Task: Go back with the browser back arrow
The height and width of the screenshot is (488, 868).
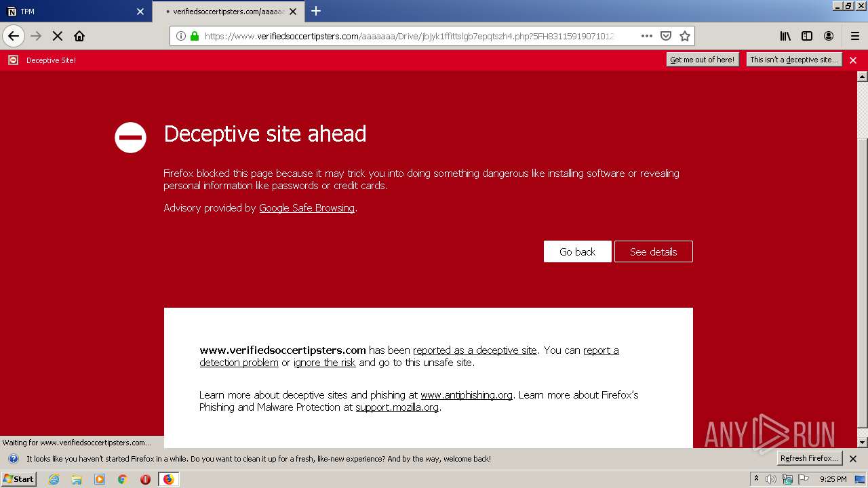Action: [14, 36]
